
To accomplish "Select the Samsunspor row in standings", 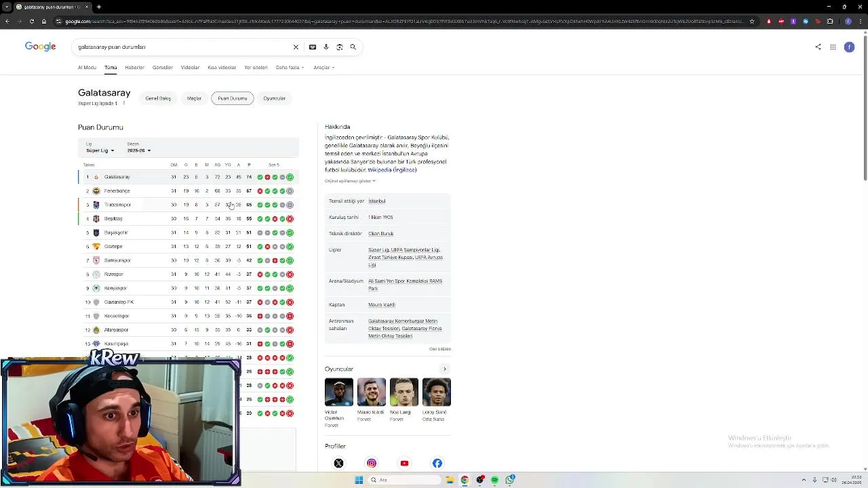I will point(189,260).
